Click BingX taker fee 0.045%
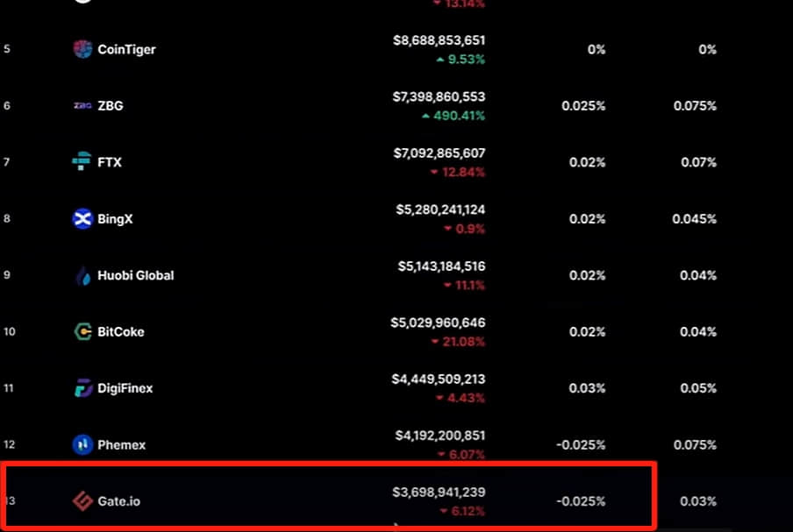 click(694, 219)
